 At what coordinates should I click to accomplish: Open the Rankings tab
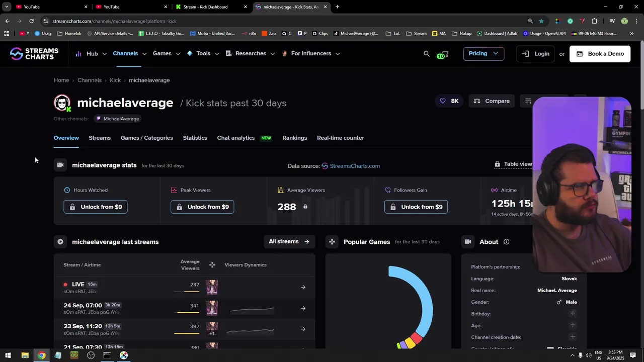coord(295,138)
